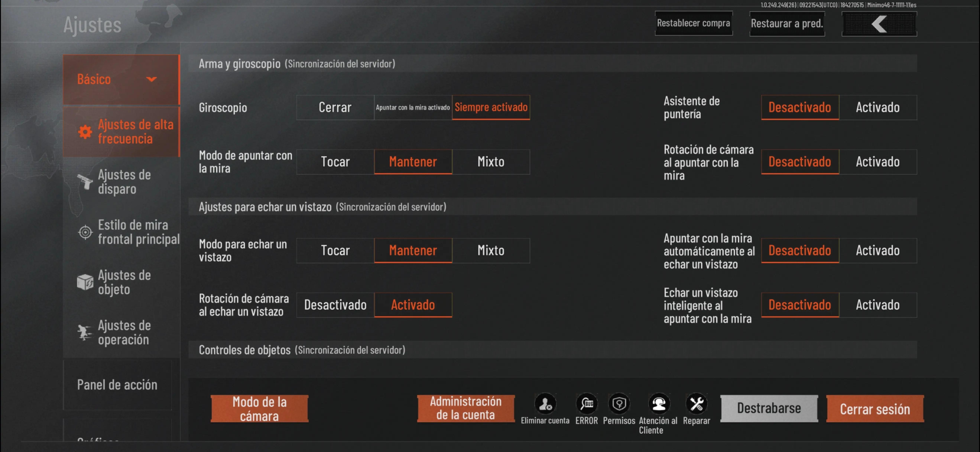Click the back arrow icon

[879, 24]
